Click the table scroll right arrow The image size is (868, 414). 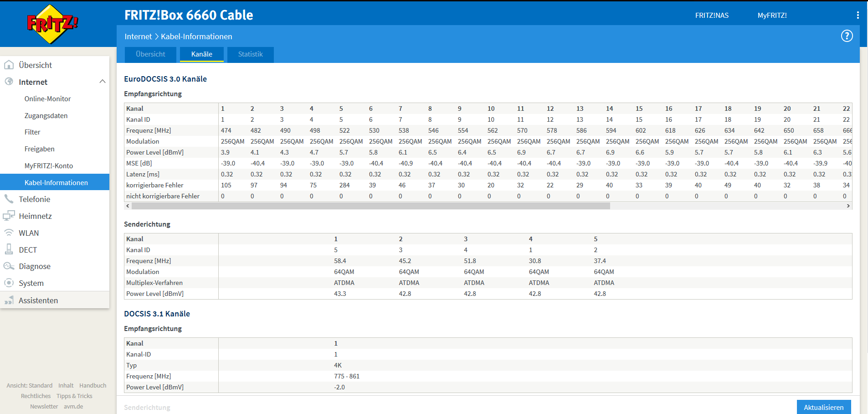(848, 206)
